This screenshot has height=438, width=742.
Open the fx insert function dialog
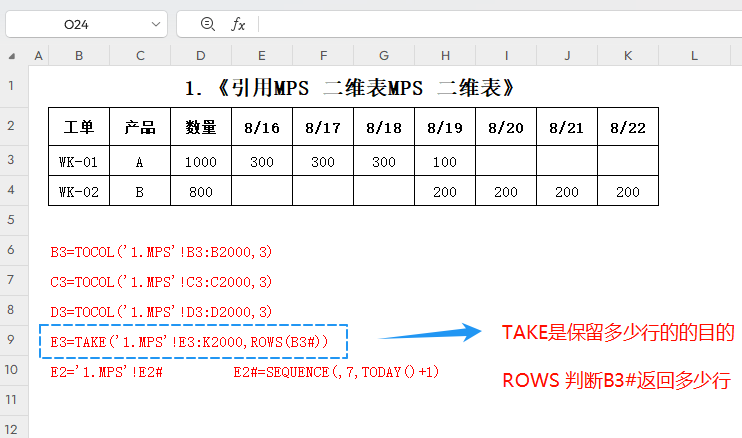(238, 24)
